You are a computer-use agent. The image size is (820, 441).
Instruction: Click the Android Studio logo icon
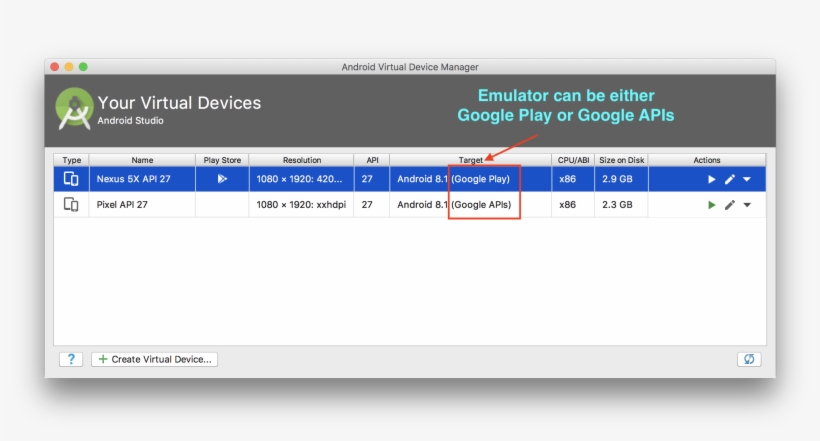coord(74,108)
